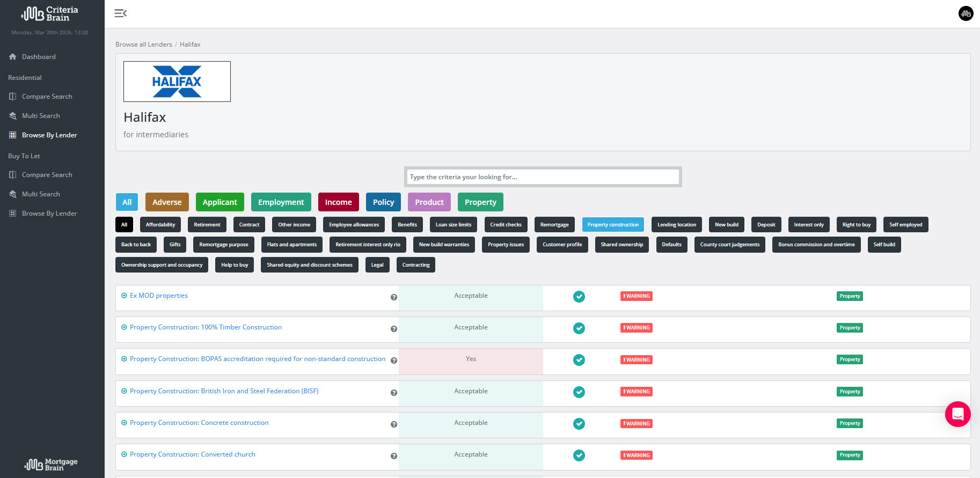Image resolution: width=980 pixels, height=478 pixels.
Task: Click the WARNING badge on Ex MOD properties
Action: pyautogui.click(x=637, y=296)
